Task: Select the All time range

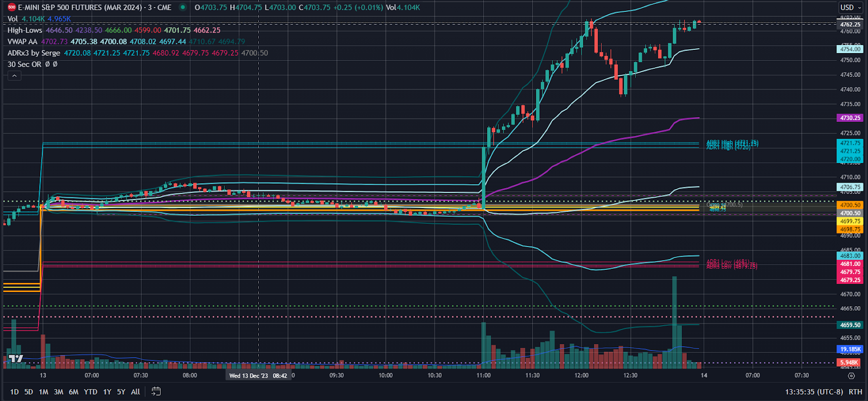Action: coord(136,392)
